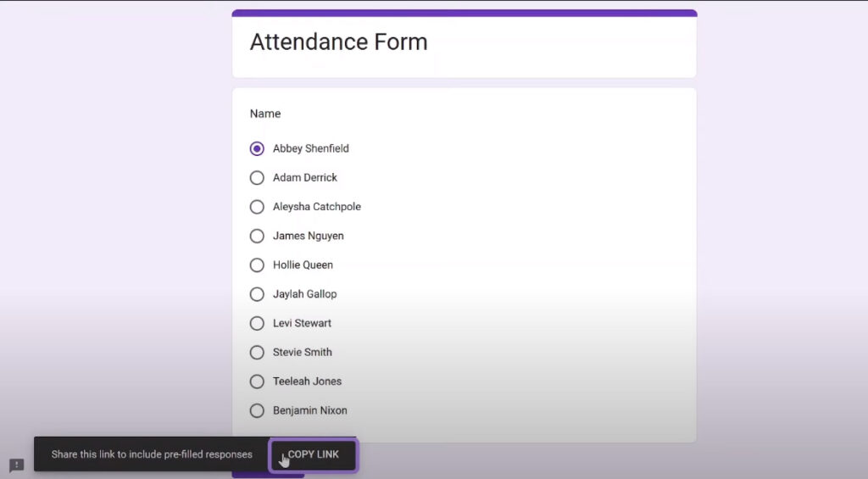This screenshot has width=868, height=479.
Task: Click the Attendance Form title text
Action: (x=338, y=42)
